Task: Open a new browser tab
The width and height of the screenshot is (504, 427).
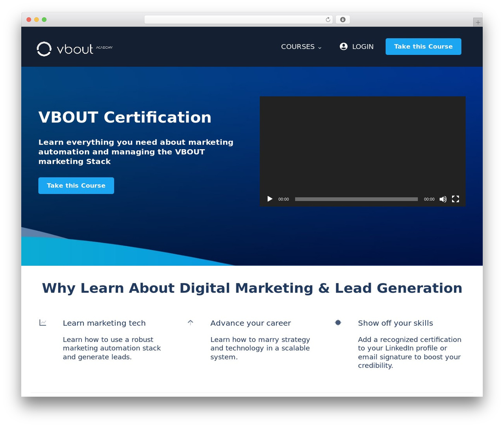Action: (478, 22)
